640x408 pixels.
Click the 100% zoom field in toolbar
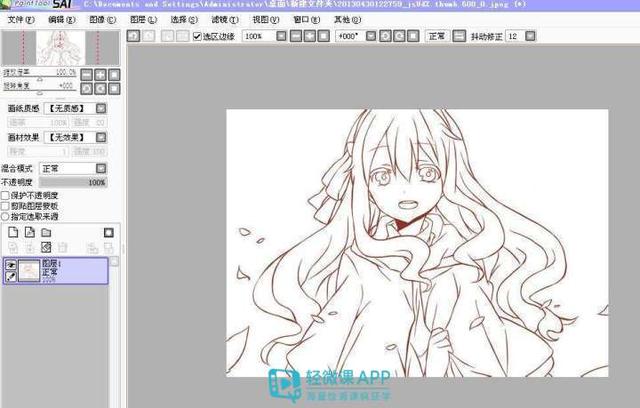pos(259,36)
